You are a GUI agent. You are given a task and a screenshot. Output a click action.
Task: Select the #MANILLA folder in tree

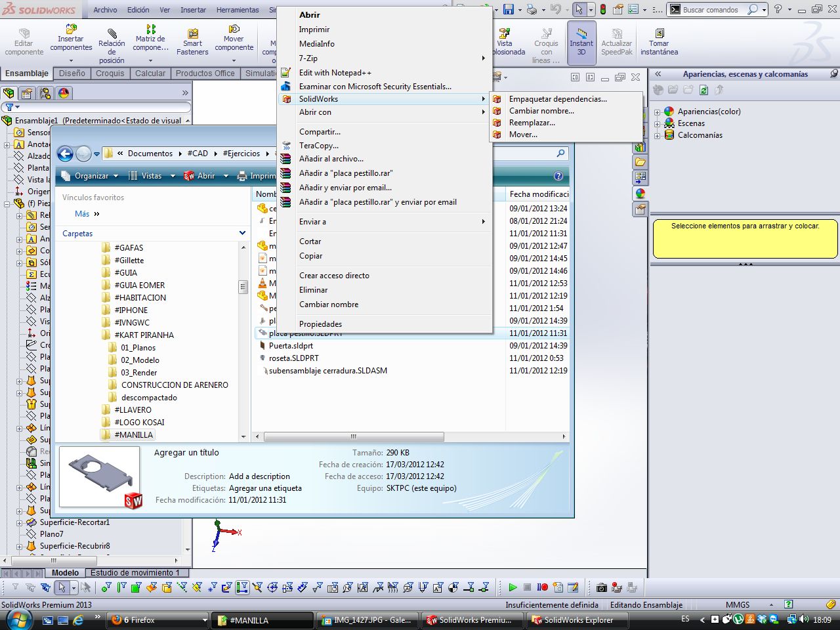tap(133, 434)
